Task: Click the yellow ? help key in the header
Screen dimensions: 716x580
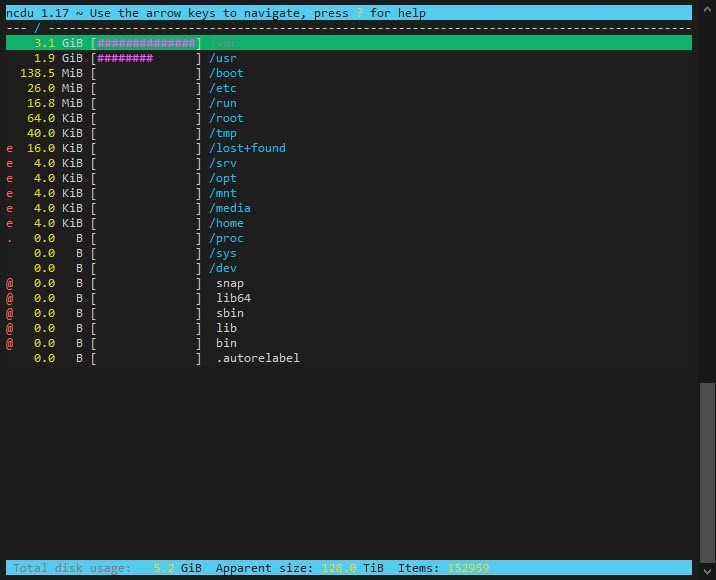Action: (x=360, y=13)
